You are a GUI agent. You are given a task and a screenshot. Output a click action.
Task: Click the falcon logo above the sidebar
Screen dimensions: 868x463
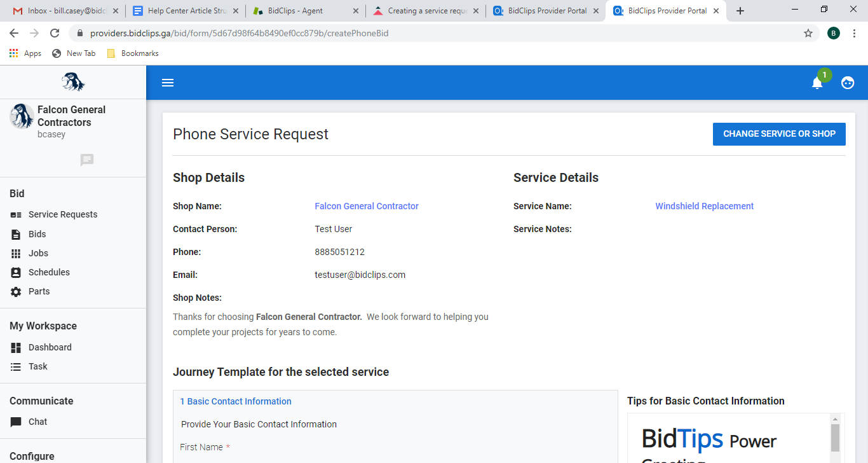click(x=73, y=82)
